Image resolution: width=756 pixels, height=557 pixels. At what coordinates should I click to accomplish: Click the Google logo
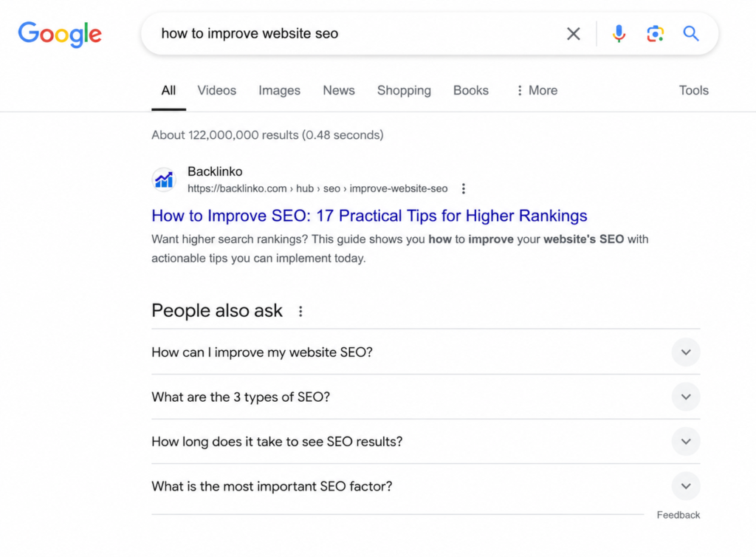pyautogui.click(x=60, y=34)
